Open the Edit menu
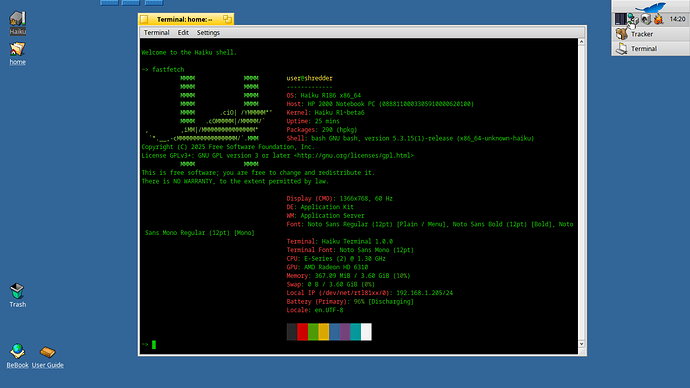 (183, 33)
